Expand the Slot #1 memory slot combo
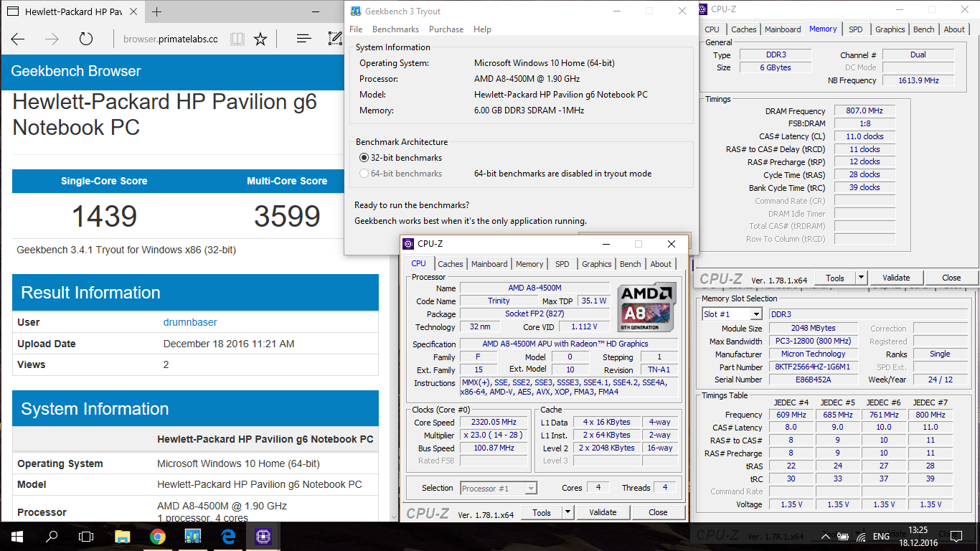This screenshot has height=551, width=980. pos(756,314)
